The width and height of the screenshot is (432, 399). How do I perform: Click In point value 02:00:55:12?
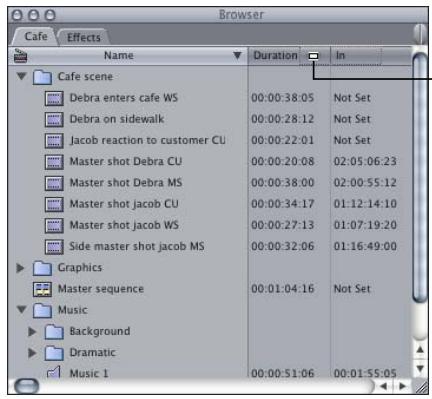click(x=365, y=183)
